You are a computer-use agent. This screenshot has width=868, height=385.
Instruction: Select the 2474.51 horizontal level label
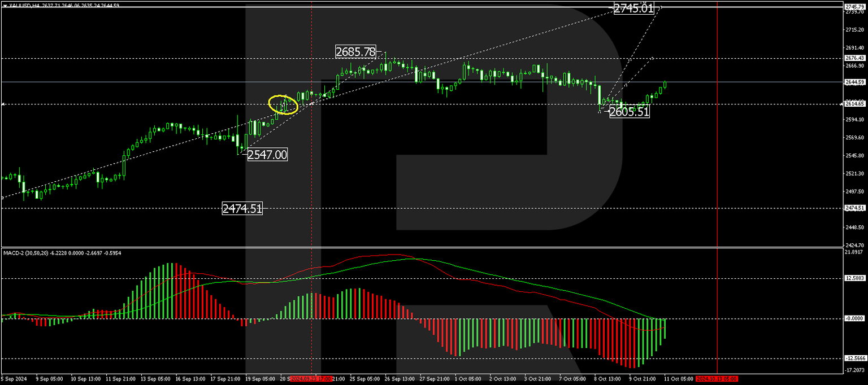click(x=243, y=208)
